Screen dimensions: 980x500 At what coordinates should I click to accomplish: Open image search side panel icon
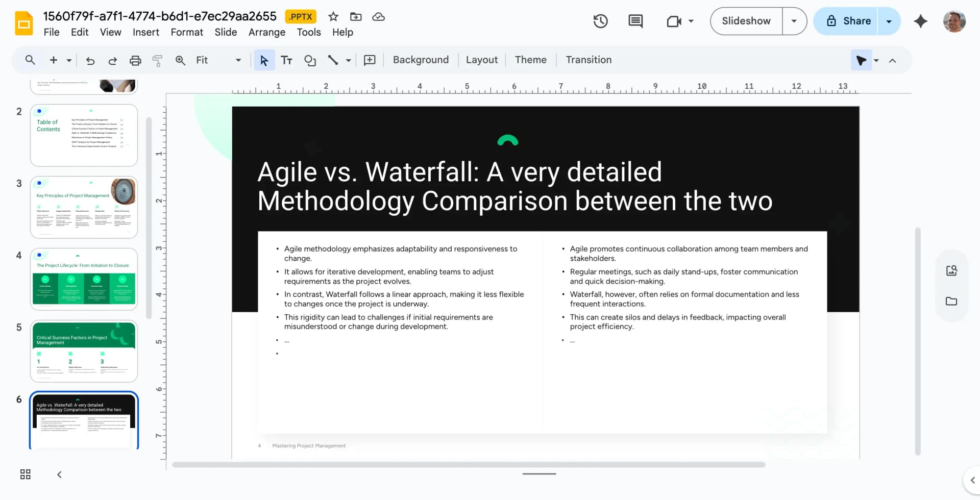[951, 270]
